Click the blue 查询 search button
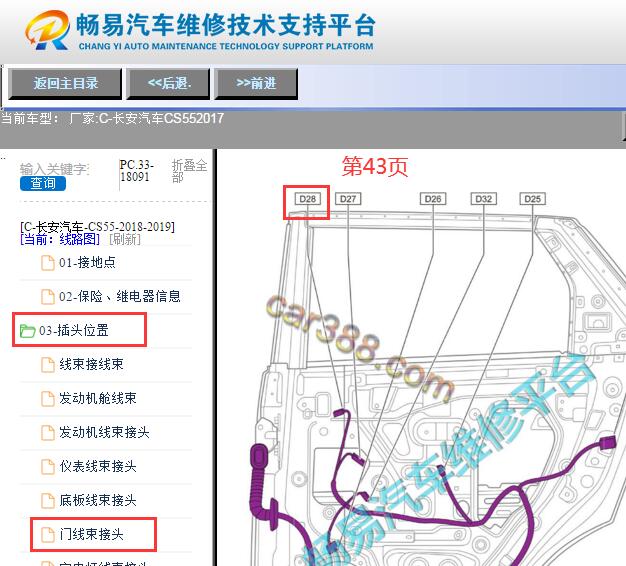 pyautogui.click(x=43, y=183)
